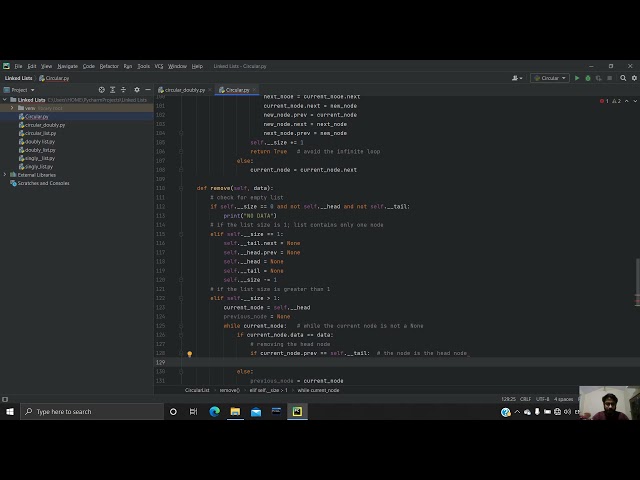This screenshot has width=640, height=480.
Task: Open File Explorer from taskbar
Action: [235, 412]
